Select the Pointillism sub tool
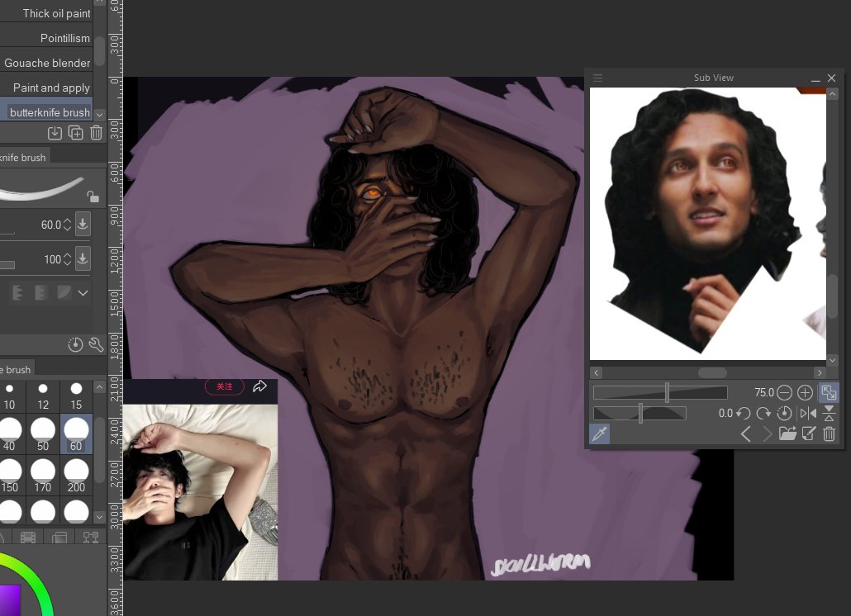 tap(46, 38)
